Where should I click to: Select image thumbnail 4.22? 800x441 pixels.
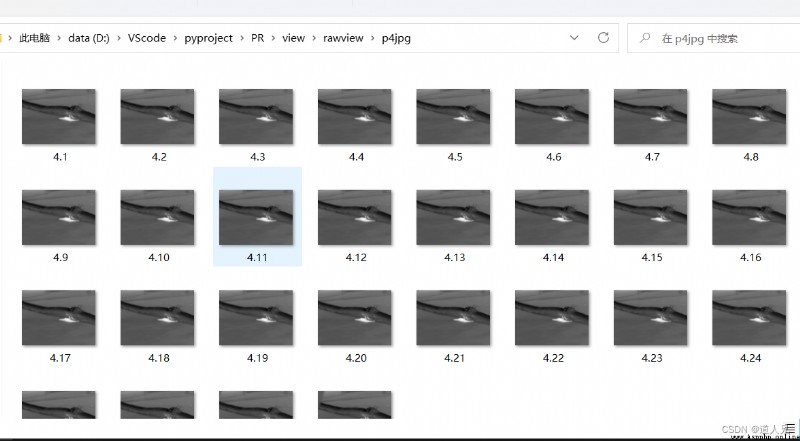[552, 318]
